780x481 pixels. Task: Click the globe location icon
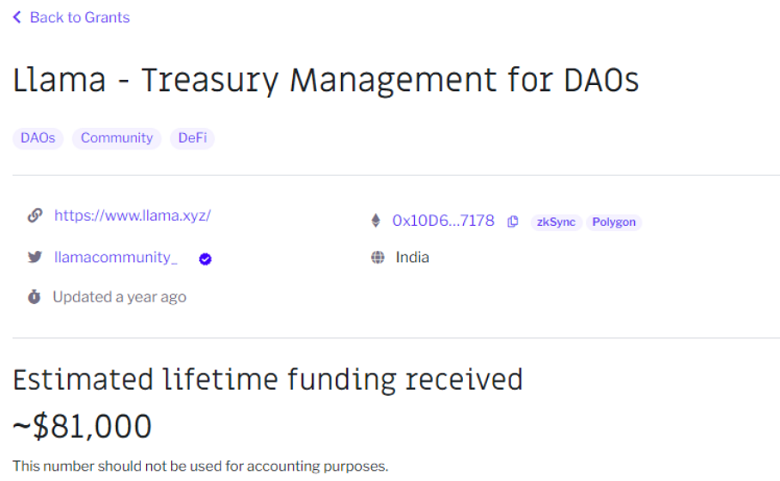pyautogui.click(x=377, y=257)
